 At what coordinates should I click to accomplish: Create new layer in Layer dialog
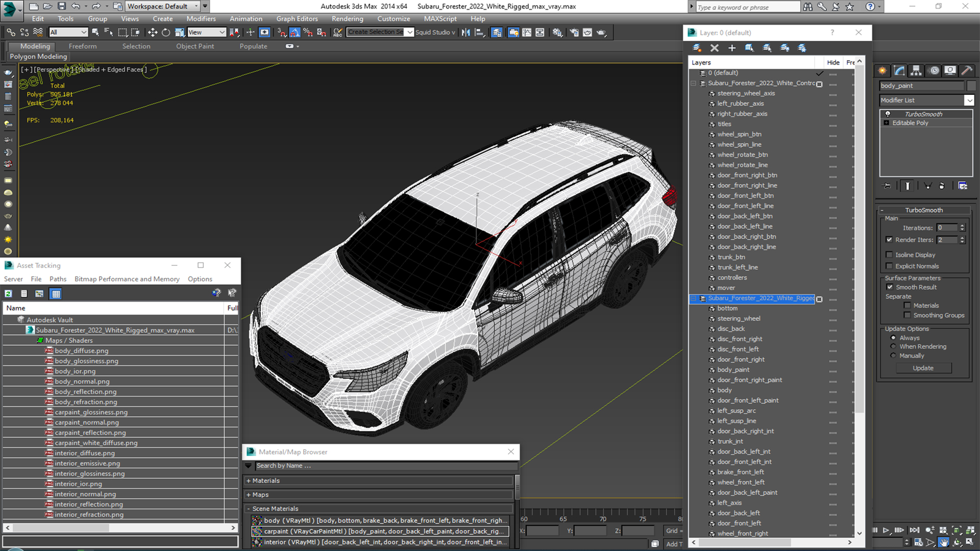tap(697, 48)
